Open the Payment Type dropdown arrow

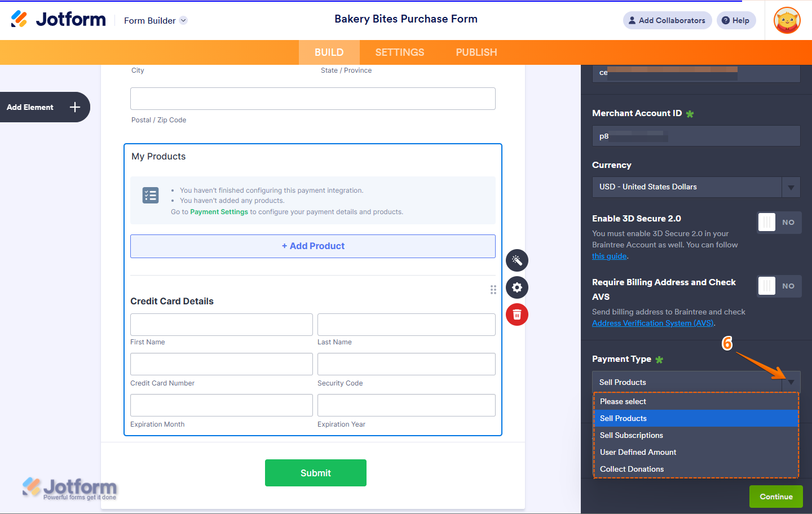791,382
